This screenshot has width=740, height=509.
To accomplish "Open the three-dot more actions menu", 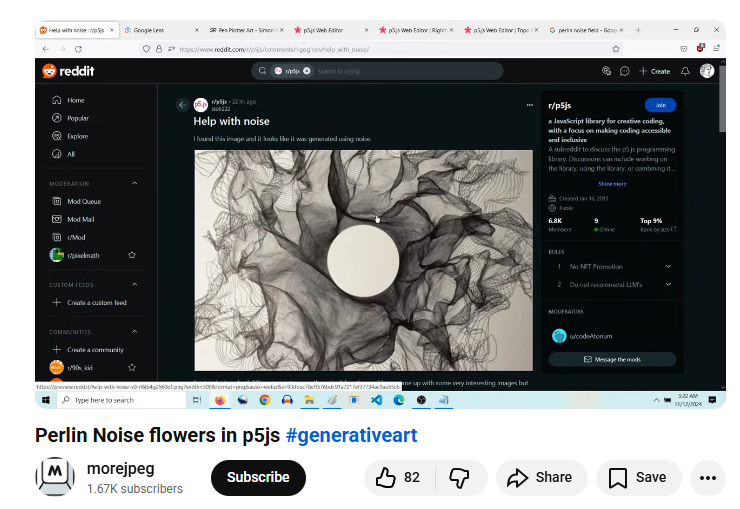I will tap(707, 478).
